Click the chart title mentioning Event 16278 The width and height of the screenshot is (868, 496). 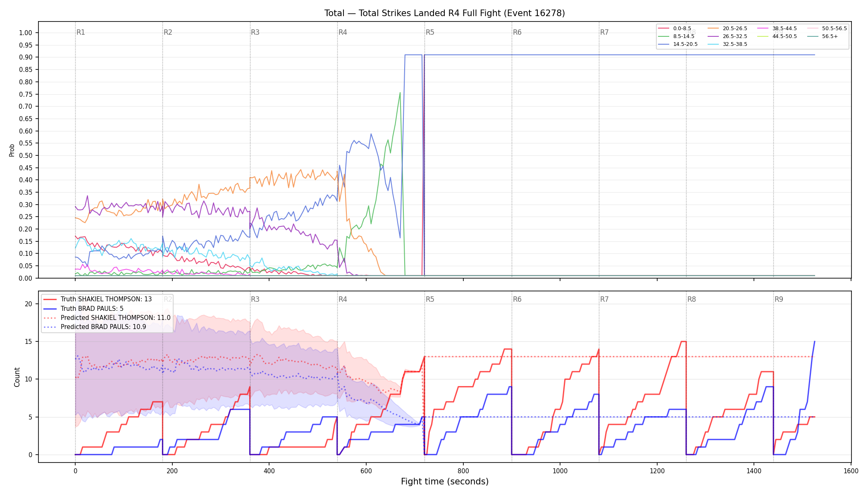pos(444,13)
